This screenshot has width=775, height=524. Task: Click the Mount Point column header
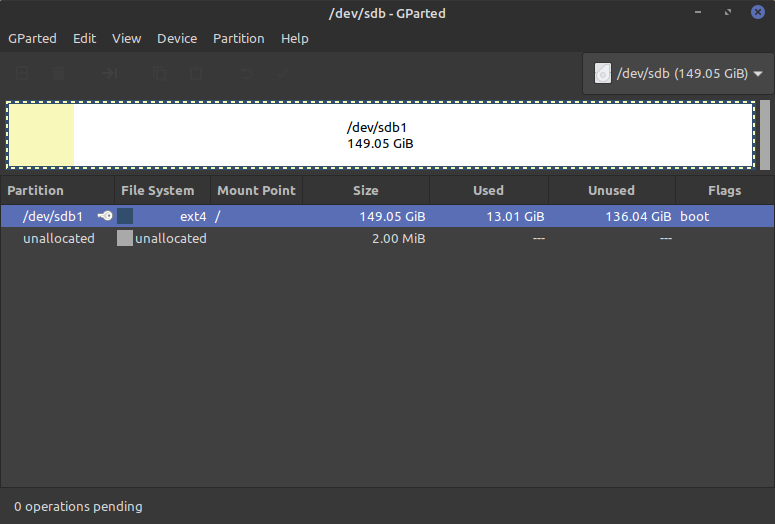click(x=257, y=190)
